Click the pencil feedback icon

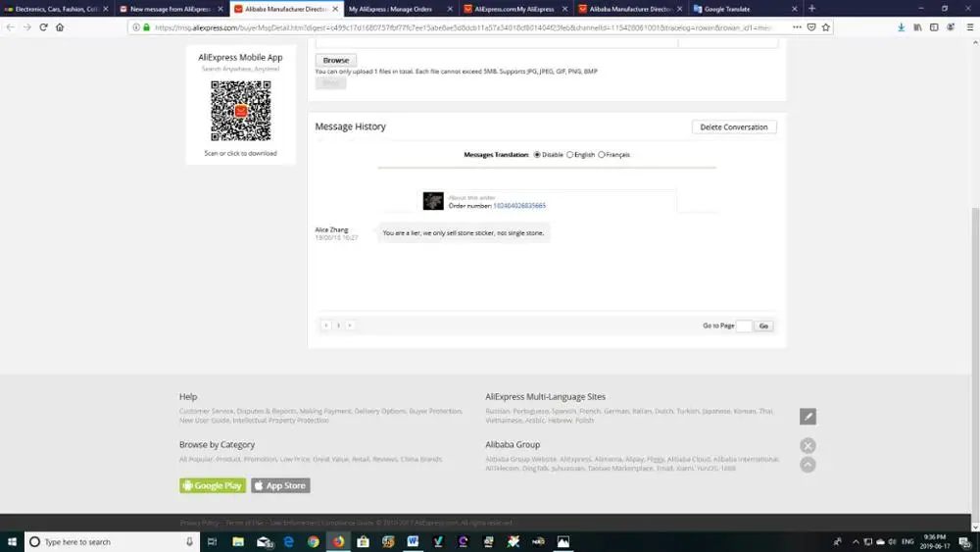[x=808, y=417]
